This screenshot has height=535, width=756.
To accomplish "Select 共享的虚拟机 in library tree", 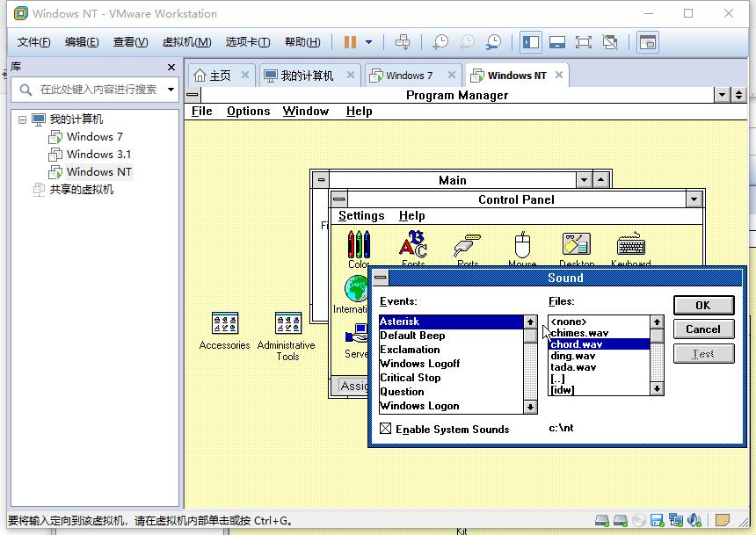I will (82, 190).
